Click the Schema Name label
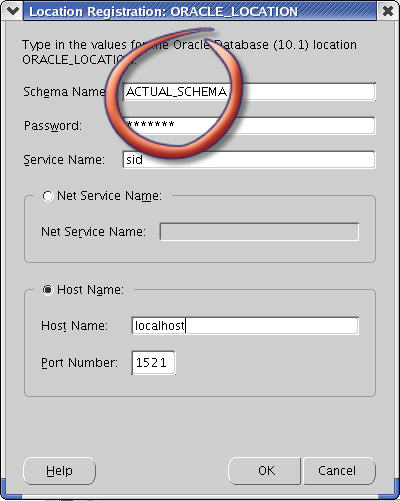 (x=64, y=92)
